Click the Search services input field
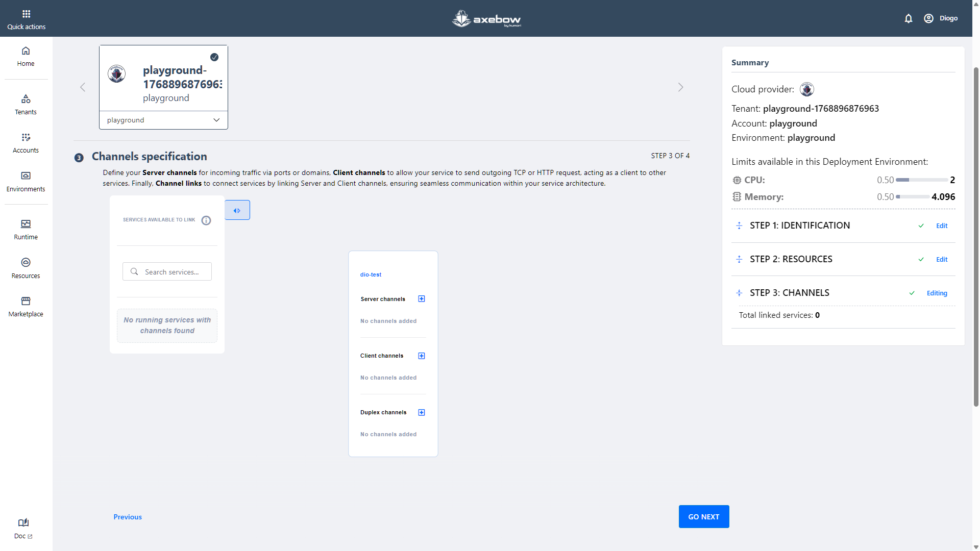980x551 pixels. 172,272
